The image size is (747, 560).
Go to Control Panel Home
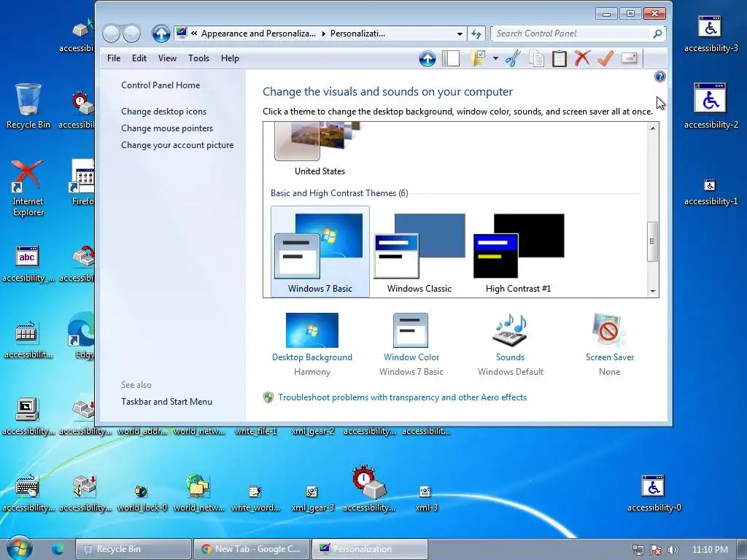click(160, 85)
